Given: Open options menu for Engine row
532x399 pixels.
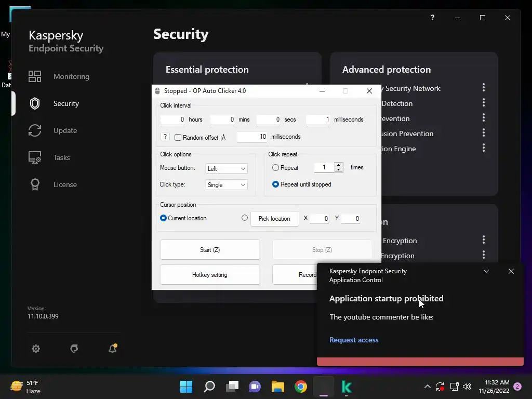Looking at the screenshot, I should (x=484, y=148).
